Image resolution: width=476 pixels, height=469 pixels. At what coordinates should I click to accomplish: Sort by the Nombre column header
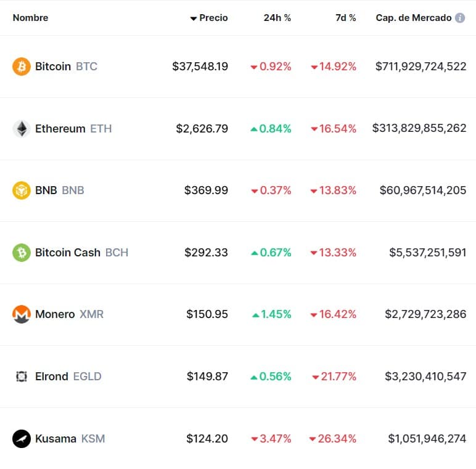click(x=30, y=18)
